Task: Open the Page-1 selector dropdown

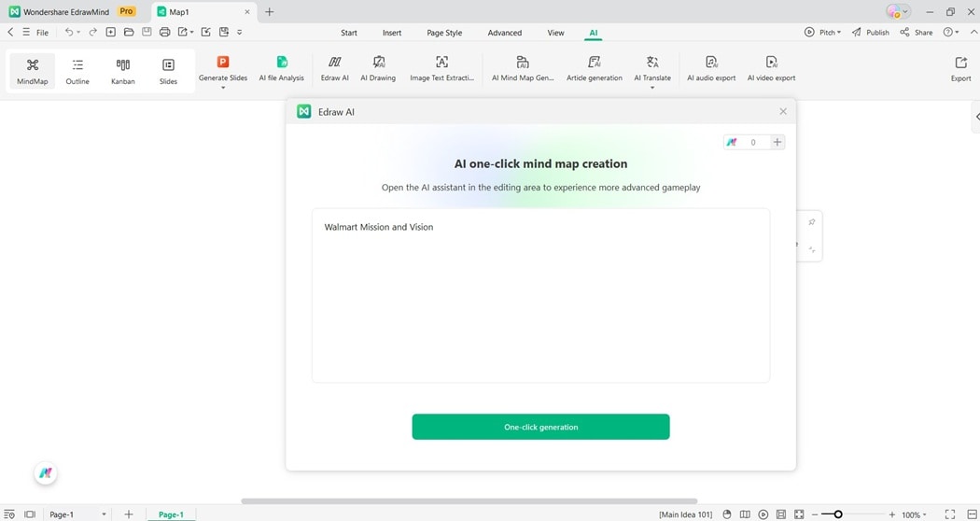Action: pyautogui.click(x=104, y=514)
